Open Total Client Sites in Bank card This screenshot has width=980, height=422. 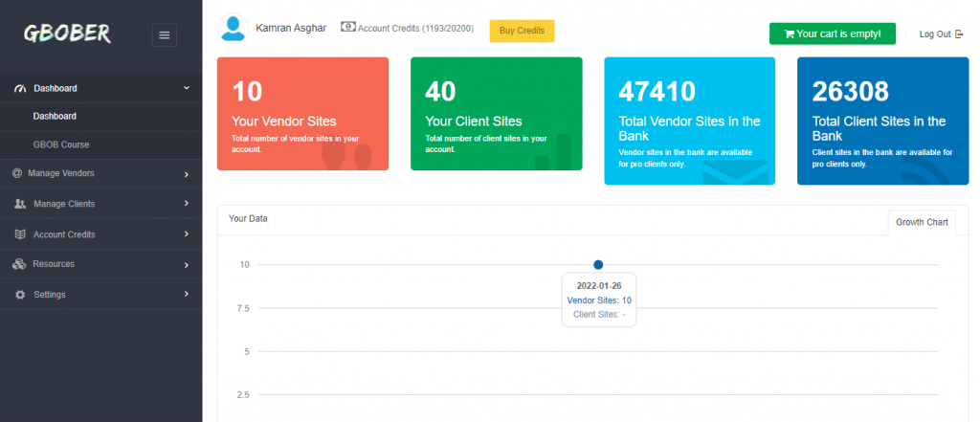coord(883,122)
